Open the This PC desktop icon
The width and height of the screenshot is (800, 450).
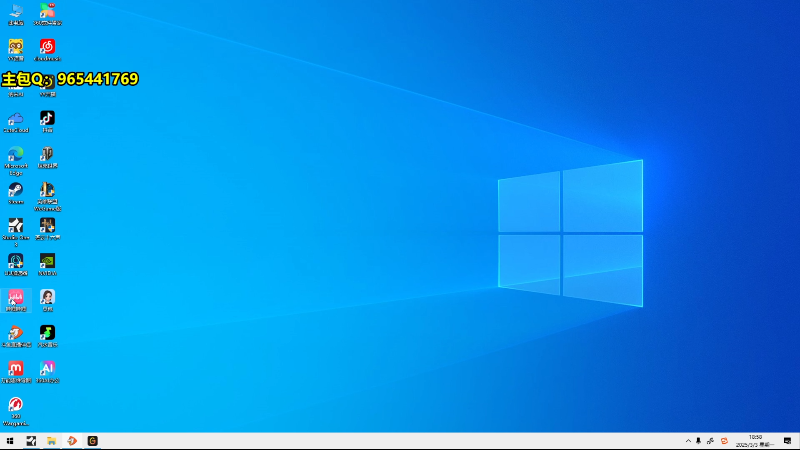click(x=16, y=14)
